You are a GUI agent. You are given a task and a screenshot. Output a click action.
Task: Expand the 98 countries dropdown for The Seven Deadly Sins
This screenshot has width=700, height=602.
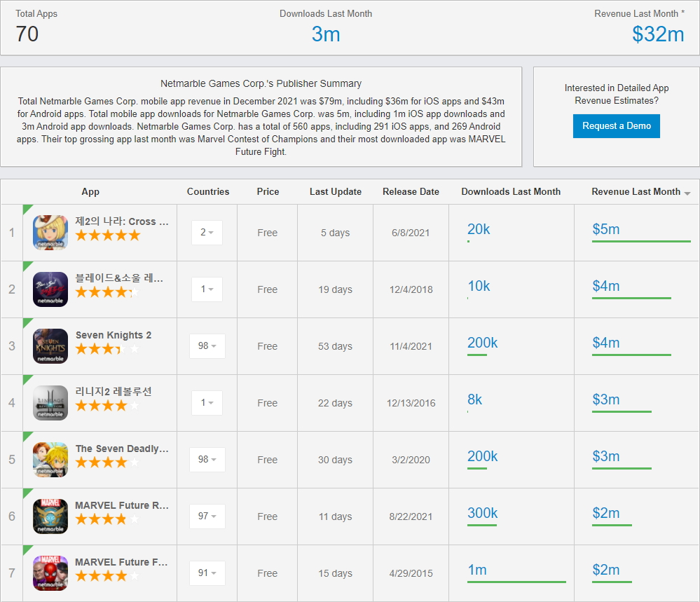207,459
